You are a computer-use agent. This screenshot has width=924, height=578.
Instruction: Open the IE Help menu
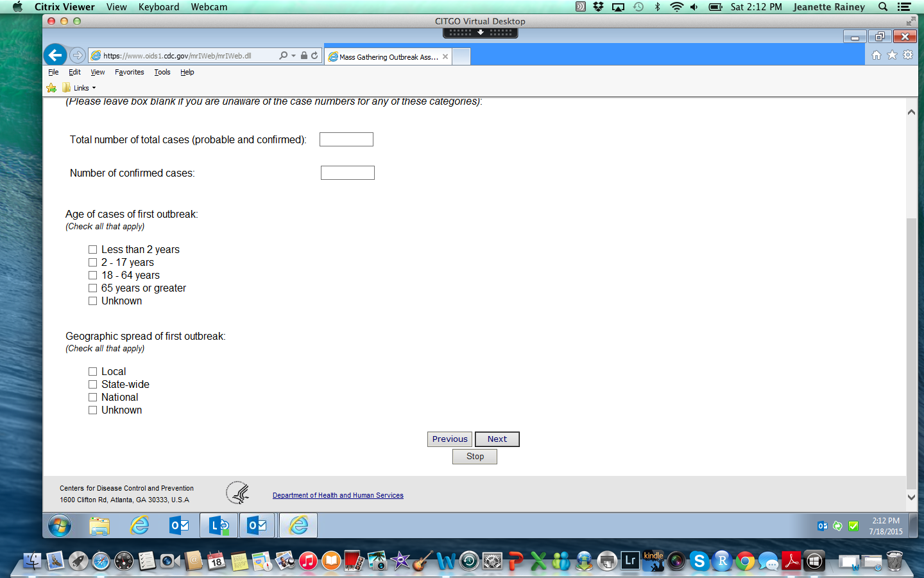187,72
